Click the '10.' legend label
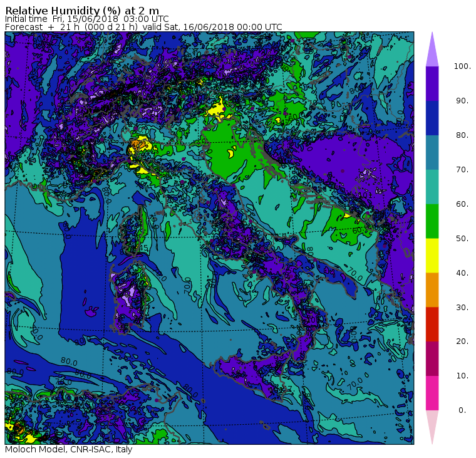The height and width of the screenshot is (458, 476). [462, 376]
